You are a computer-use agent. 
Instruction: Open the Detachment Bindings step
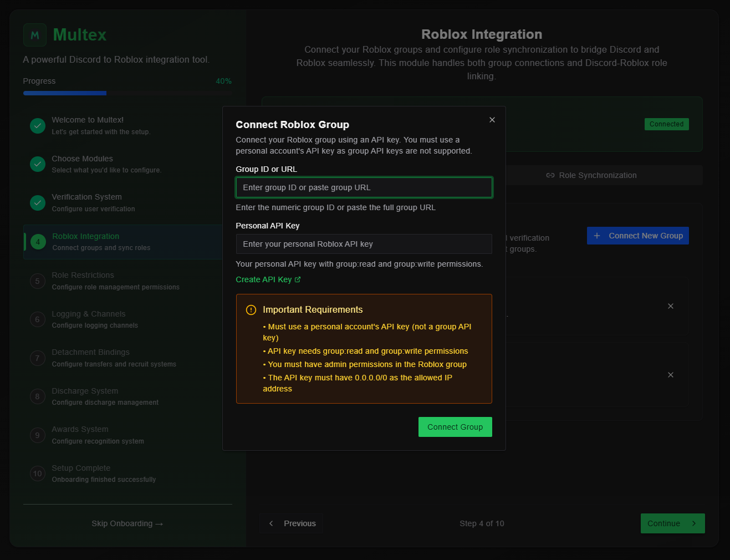(x=127, y=358)
